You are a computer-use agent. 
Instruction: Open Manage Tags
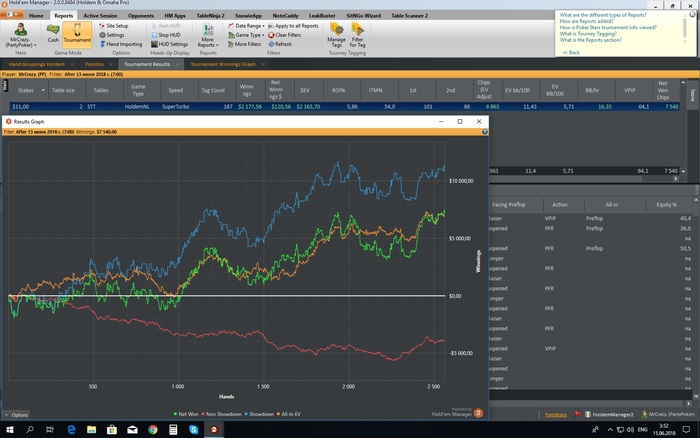coord(337,35)
